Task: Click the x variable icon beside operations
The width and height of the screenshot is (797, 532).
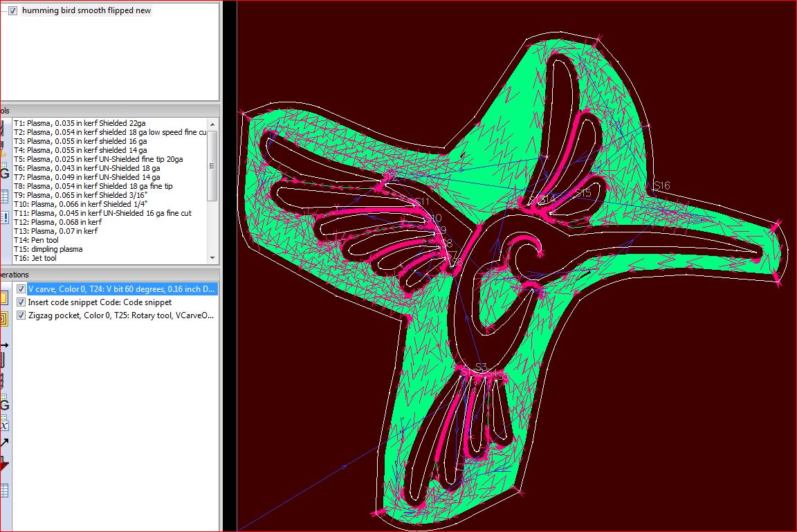Action: point(3,425)
